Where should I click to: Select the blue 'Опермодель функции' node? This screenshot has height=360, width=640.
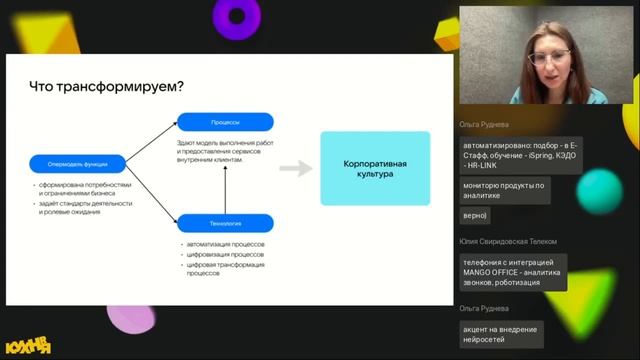tap(78, 164)
